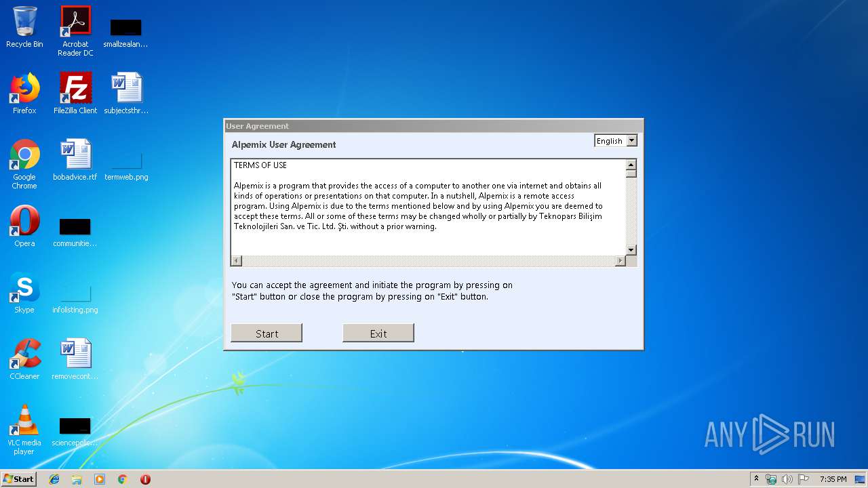Open Action Center flag tray icon

804,479
